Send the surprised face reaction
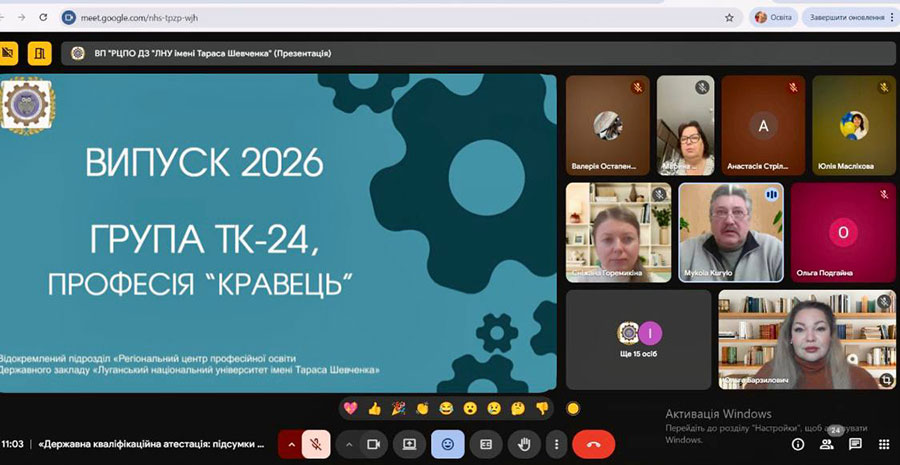 470,409
